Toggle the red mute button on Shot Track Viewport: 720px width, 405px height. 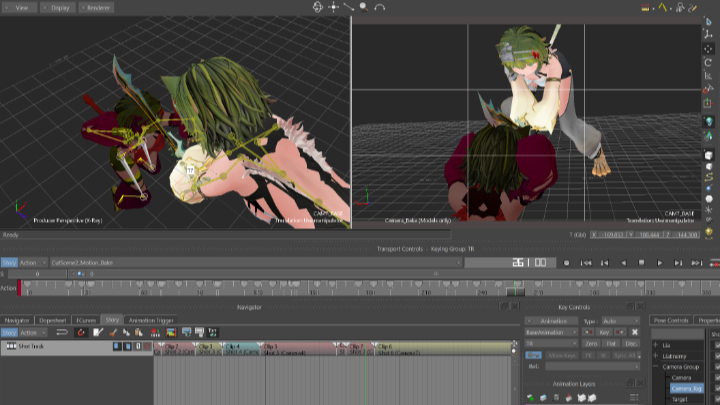[147, 346]
